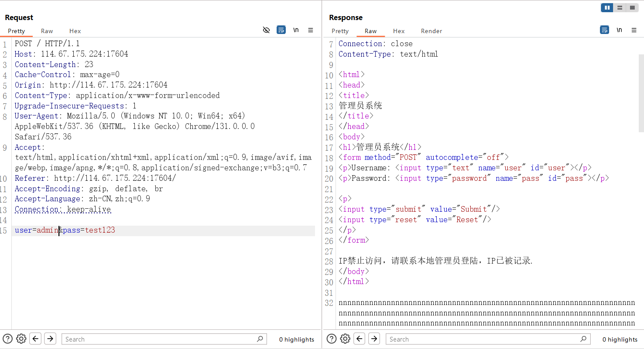Open the Request Hex tab
644x349 pixels.
pyautogui.click(x=75, y=31)
